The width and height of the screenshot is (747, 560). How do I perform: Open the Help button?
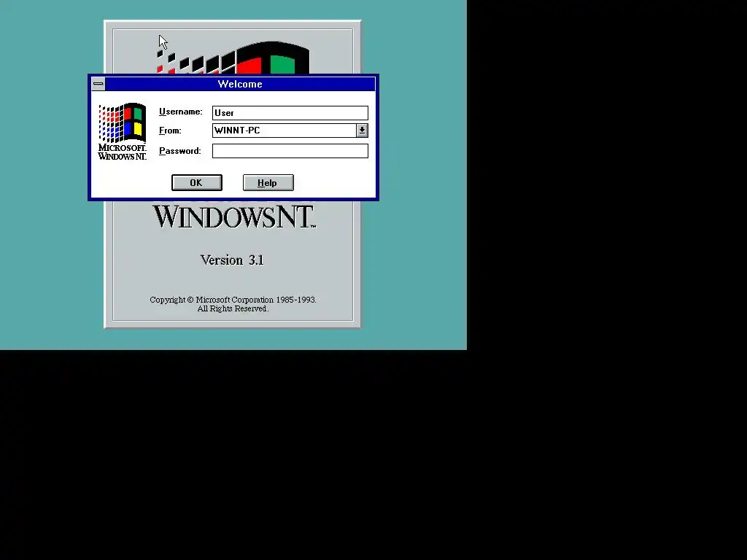[x=268, y=183]
